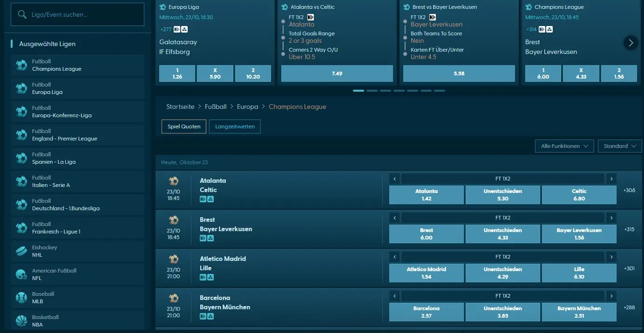Click the football icon next to Europa-Konferenz-Liga

click(x=21, y=112)
